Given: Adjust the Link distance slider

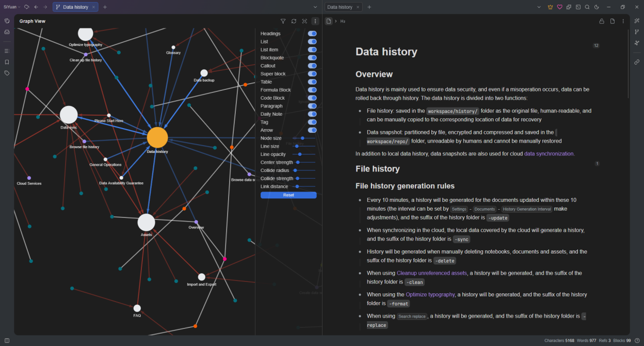Looking at the screenshot, I should point(304,186).
